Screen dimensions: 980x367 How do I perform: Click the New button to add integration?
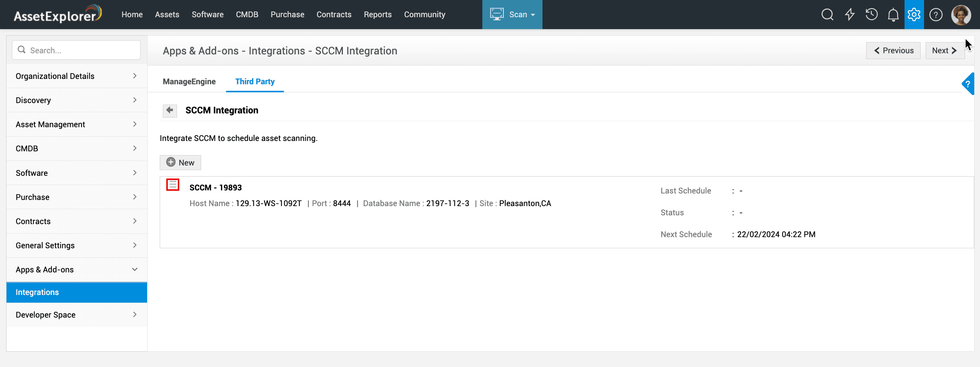tap(180, 162)
